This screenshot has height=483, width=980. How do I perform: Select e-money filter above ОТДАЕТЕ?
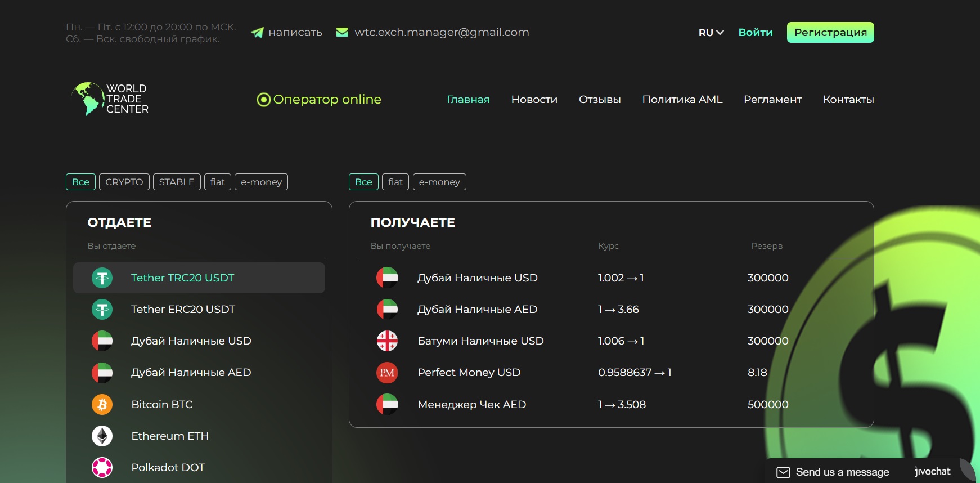(x=261, y=182)
